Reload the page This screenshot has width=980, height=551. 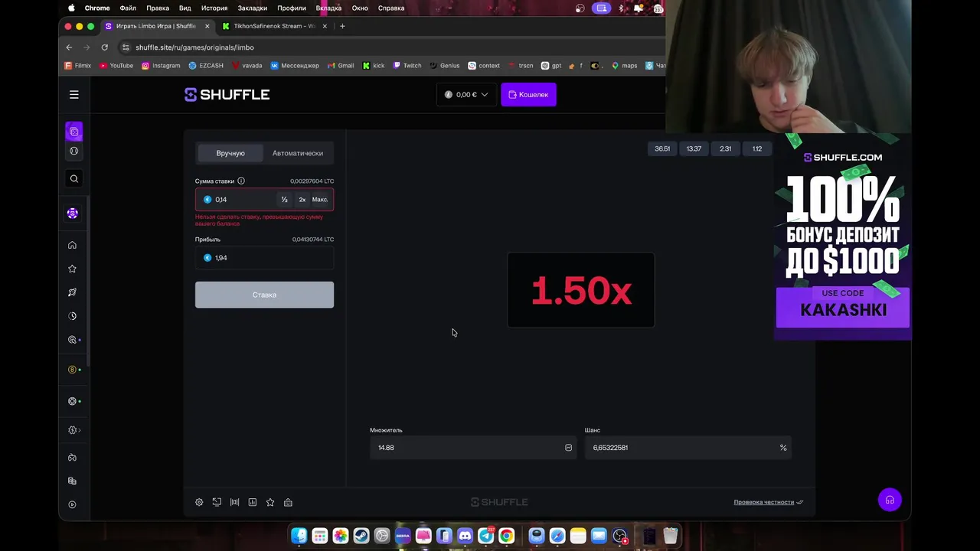click(105, 47)
